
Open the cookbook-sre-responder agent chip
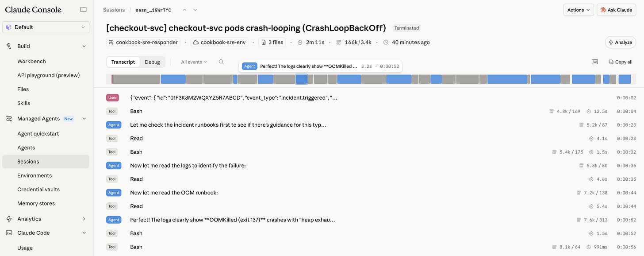tap(143, 42)
